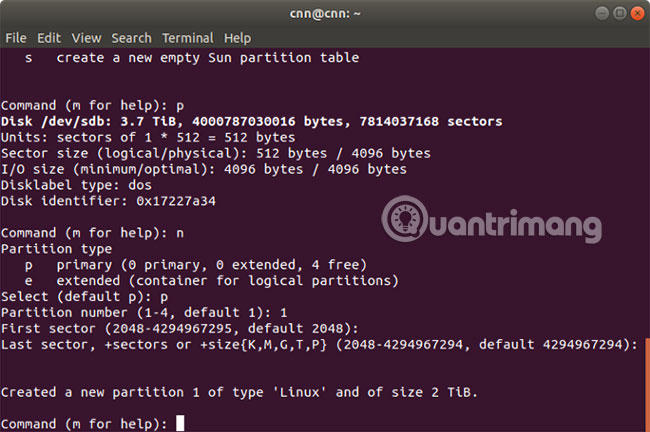Viewport: 650px width, 432px height.
Task: Click the cursor block at the last prompt
Action: [x=180, y=423]
